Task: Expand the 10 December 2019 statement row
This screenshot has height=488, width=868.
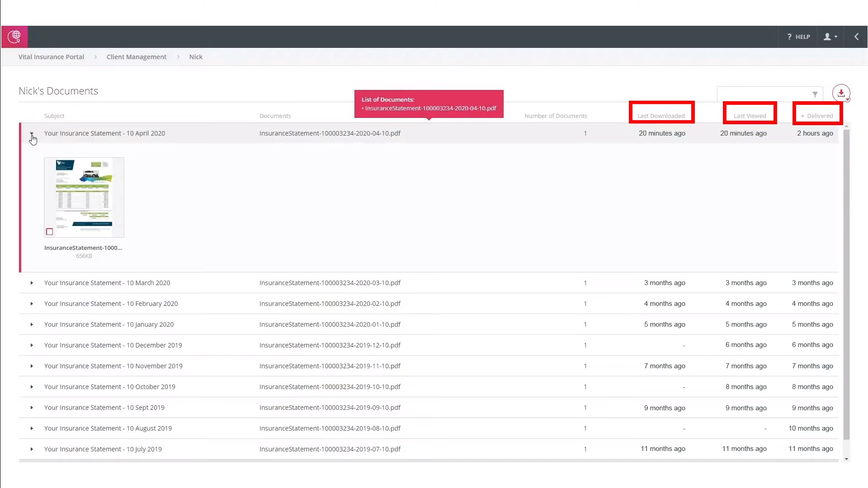Action: click(32, 345)
